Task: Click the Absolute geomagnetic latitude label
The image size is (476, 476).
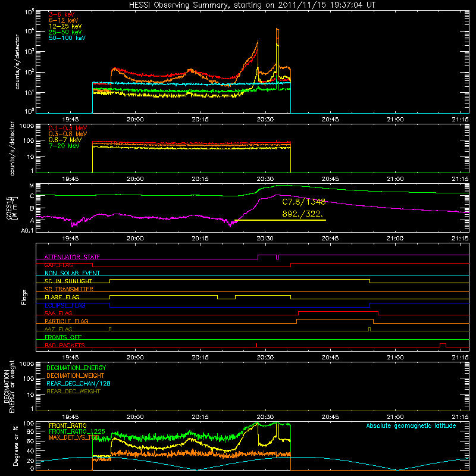Action: pos(411,426)
